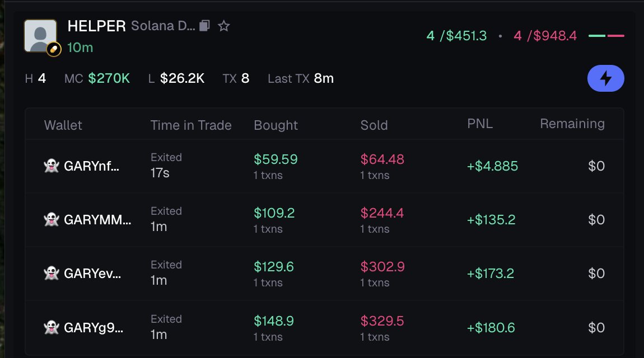Sort by the Bought column header
The height and width of the screenshot is (358, 644).
276,125
